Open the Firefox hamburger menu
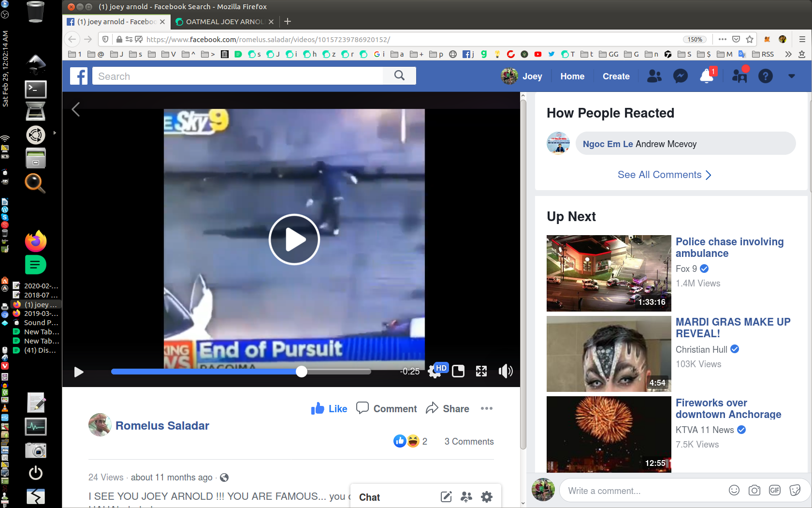The image size is (812, 508). tap(802, 39)
